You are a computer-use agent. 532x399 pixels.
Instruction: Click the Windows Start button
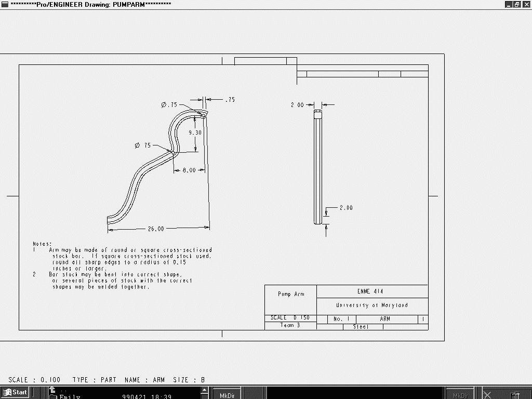[x=15, y=392]
